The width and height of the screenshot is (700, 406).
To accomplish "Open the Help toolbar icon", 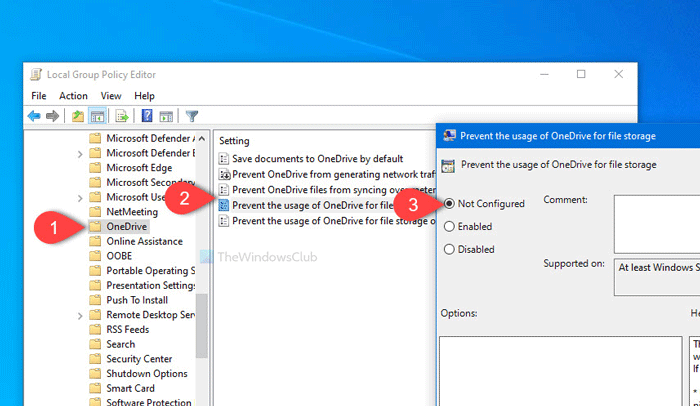I will click(147, 116).
